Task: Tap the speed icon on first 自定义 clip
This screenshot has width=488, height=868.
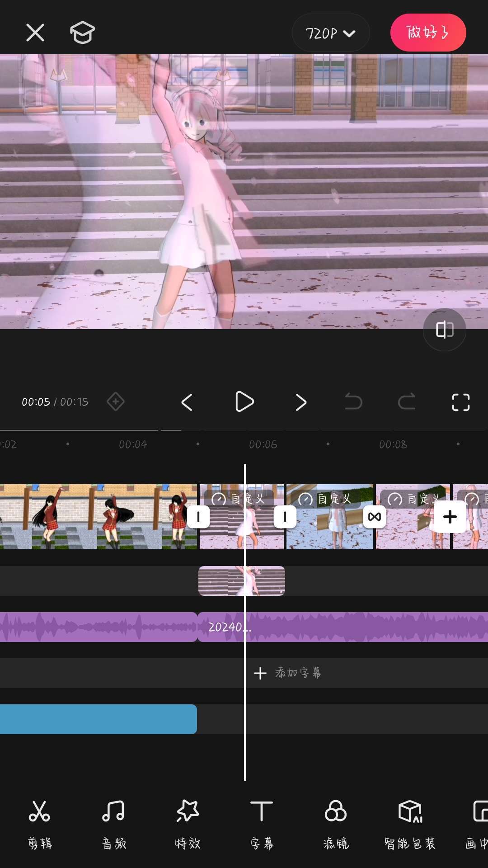Action: (219, 499)
